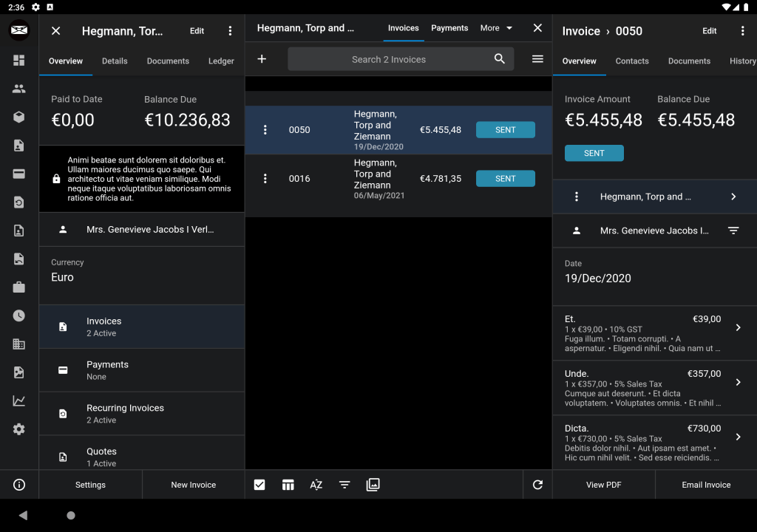Refresh the invoice list
The image size is (757, 532).
pyautogui.click(x=537, y=485)
